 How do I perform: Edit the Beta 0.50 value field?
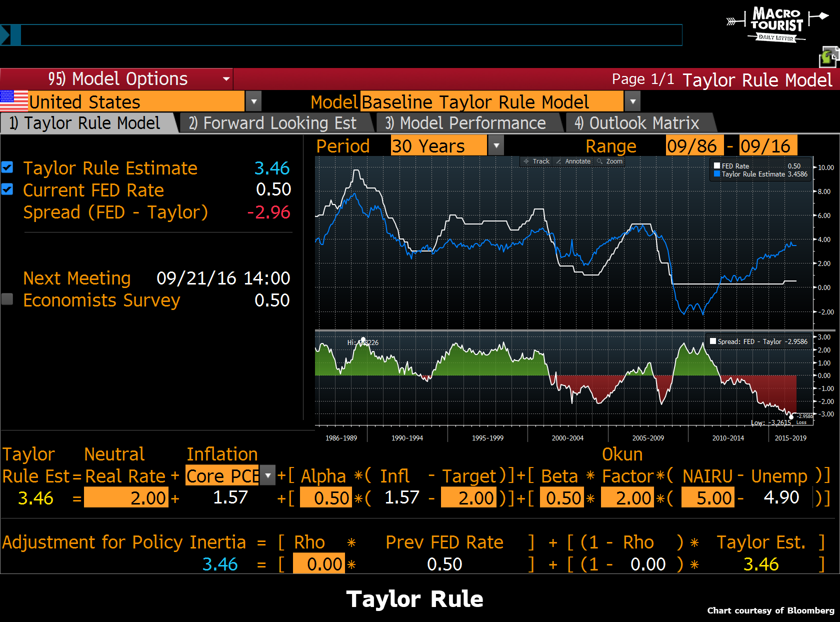tap(562, 497)
